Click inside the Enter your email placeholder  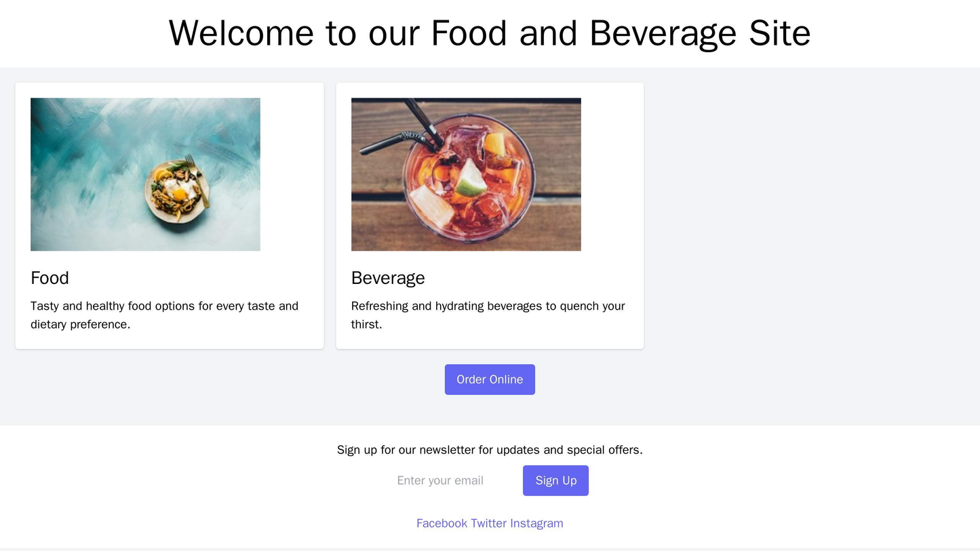click(439, 481)
